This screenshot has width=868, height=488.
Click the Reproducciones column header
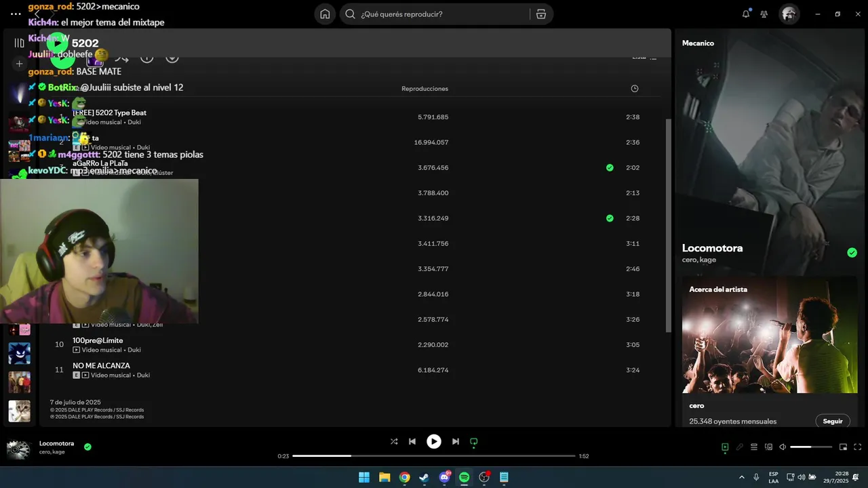tap(425, 89)
